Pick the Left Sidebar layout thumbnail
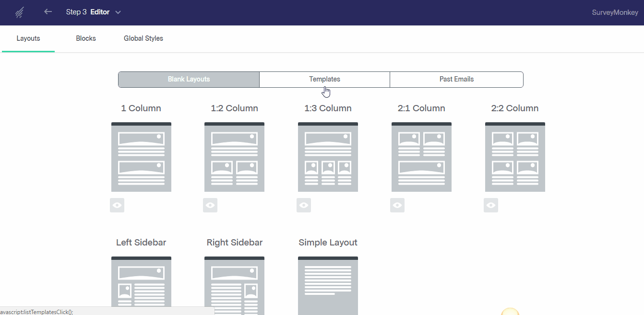Image resolution: width=644 pixels, height=315 pixels. click(x=141, y=286)
